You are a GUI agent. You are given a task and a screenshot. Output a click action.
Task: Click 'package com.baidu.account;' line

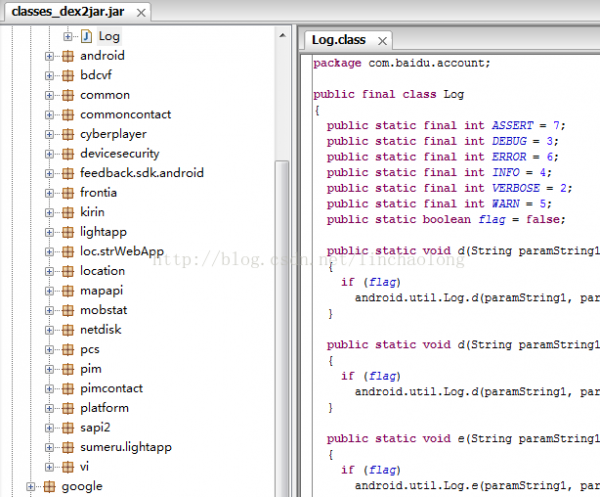click(x=401, y=63)
